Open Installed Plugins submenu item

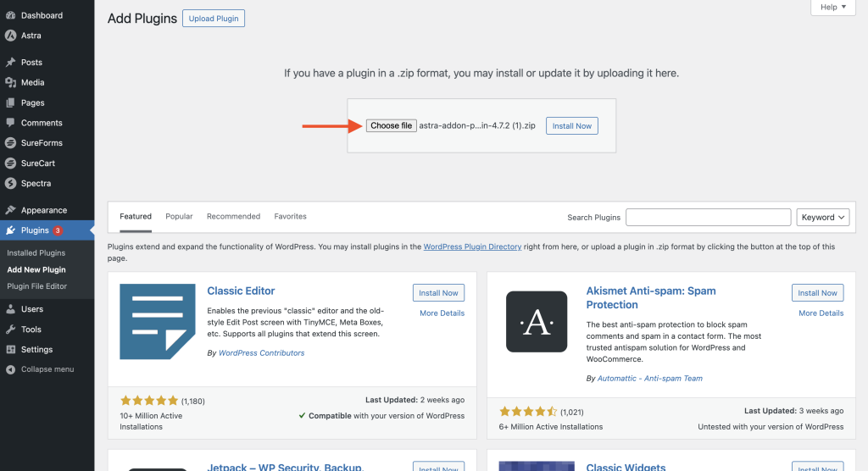[x=36, y=253]
